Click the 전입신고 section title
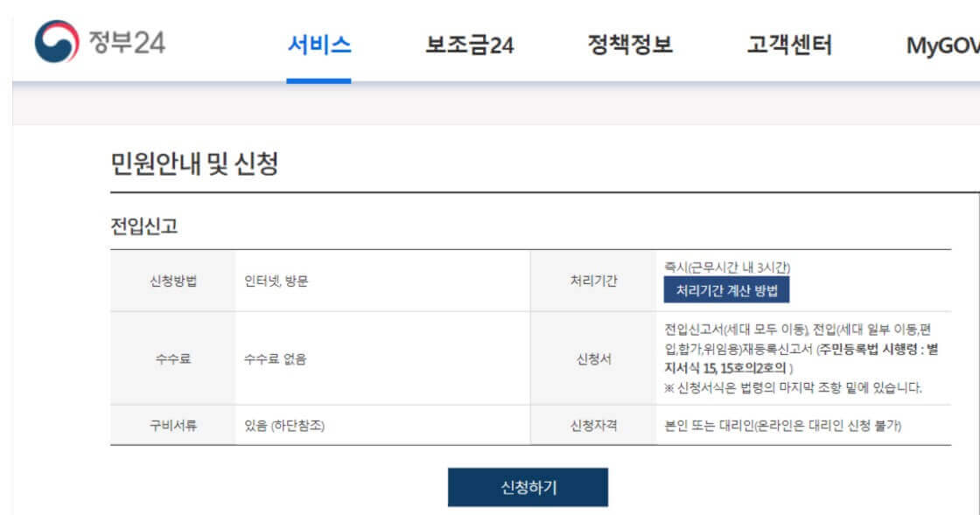This screenshot has width=980, height=515. pyautogui.click(x=144, y=226)
